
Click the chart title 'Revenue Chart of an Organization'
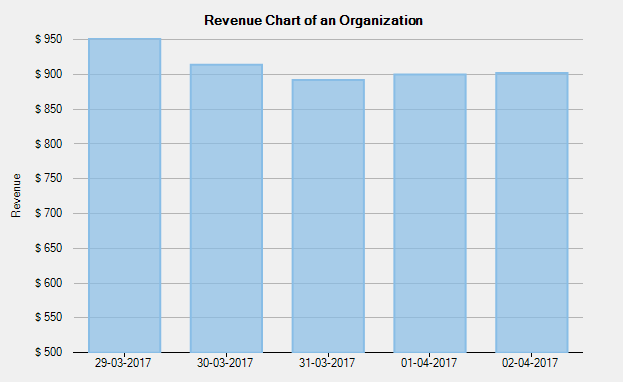(x=313, y=20)
